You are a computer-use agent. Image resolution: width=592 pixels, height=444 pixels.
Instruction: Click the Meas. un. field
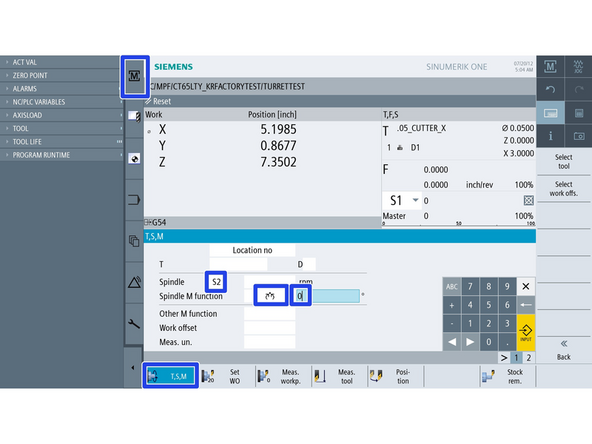(x=270, y=342)
